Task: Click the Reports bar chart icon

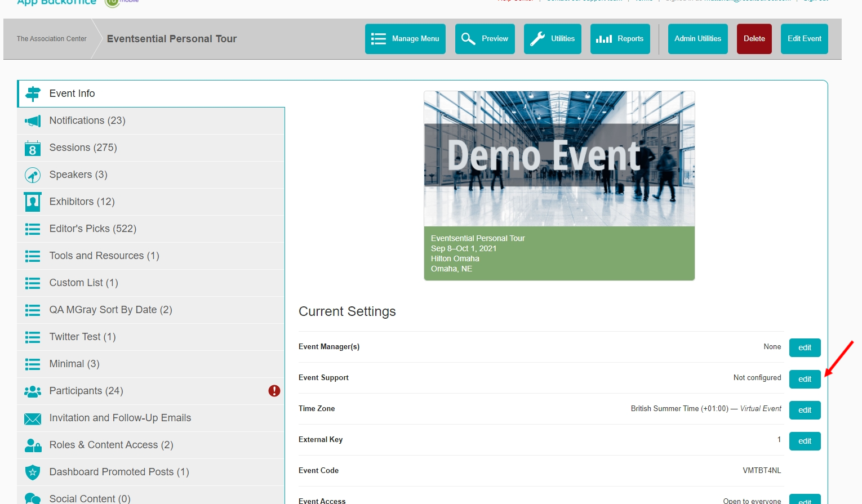Action: (x=604, y=39)
